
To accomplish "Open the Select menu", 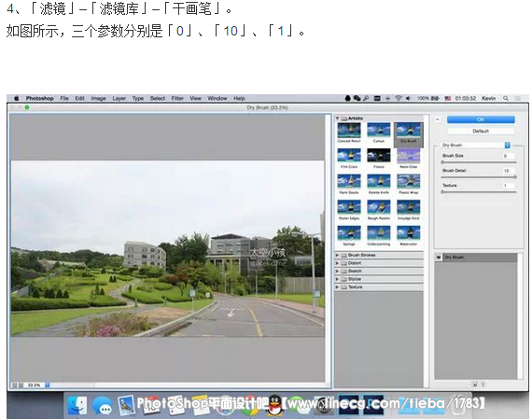I will pos(158,98).
